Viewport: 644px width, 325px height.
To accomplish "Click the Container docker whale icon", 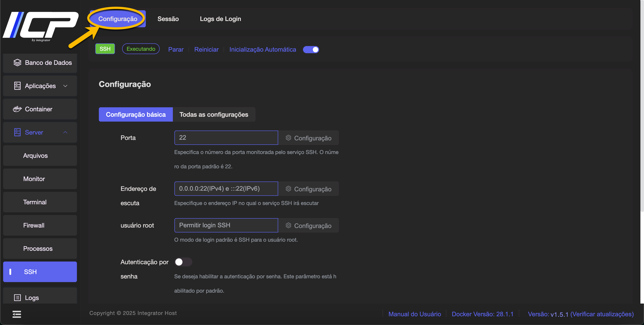I will click(17, 109).
